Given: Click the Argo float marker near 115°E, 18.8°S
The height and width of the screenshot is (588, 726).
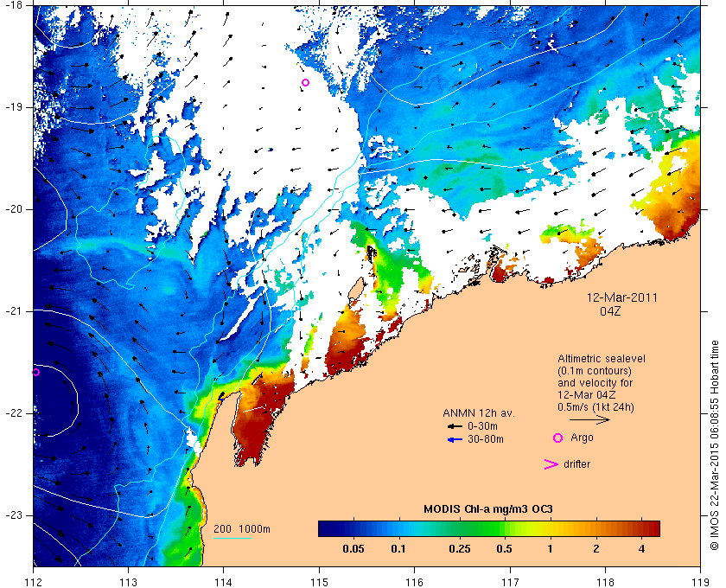Looking at the screenshot, I should 305,83.
